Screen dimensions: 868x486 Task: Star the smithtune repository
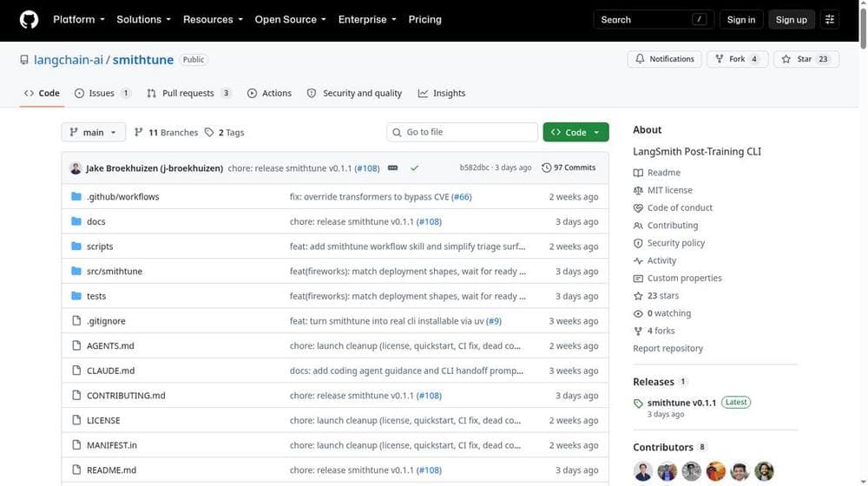click(806, 59)
